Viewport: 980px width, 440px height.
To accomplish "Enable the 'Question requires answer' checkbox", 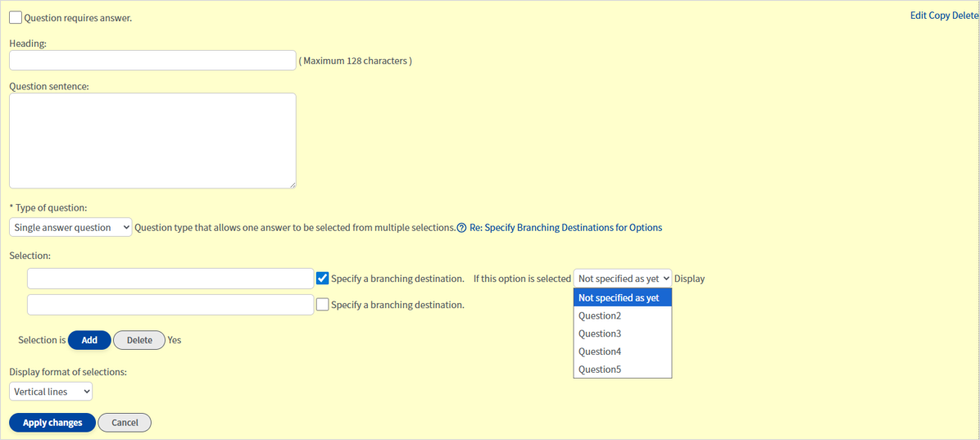I will pyautogui.click(x=16, y=17).
